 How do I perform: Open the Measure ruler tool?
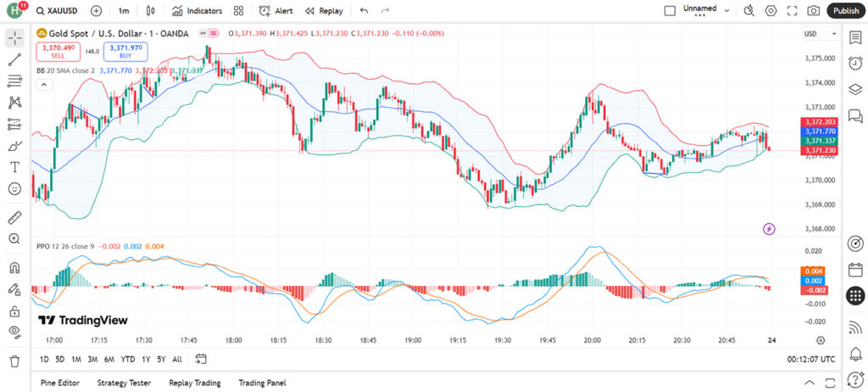[x=15, y=217]
